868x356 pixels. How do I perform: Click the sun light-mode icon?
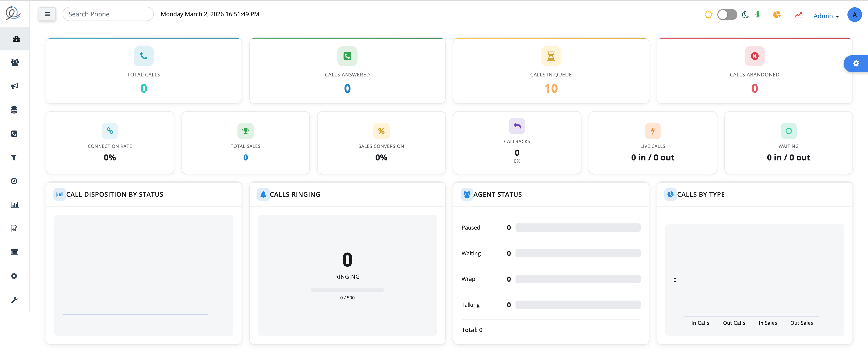709,14
